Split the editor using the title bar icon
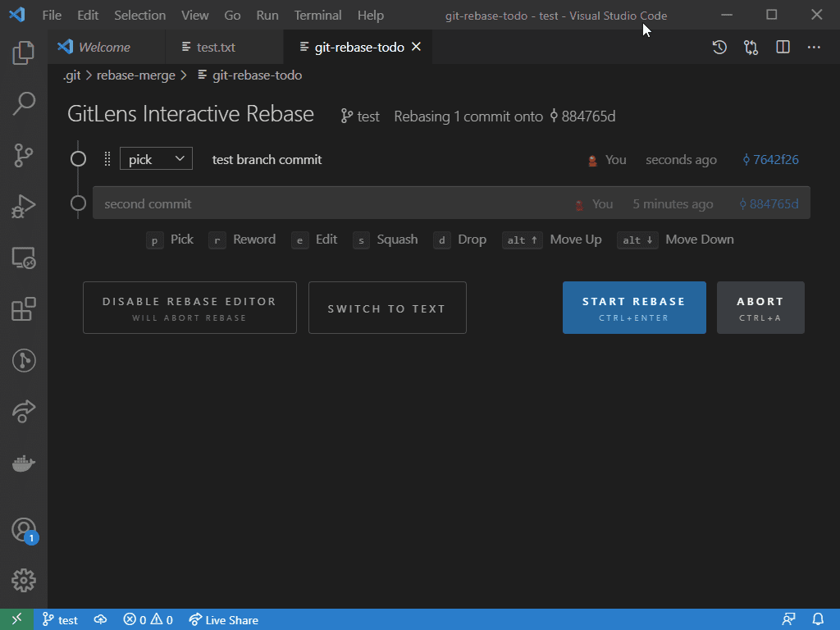Screen dimensions: 840x630 point(782,47)
